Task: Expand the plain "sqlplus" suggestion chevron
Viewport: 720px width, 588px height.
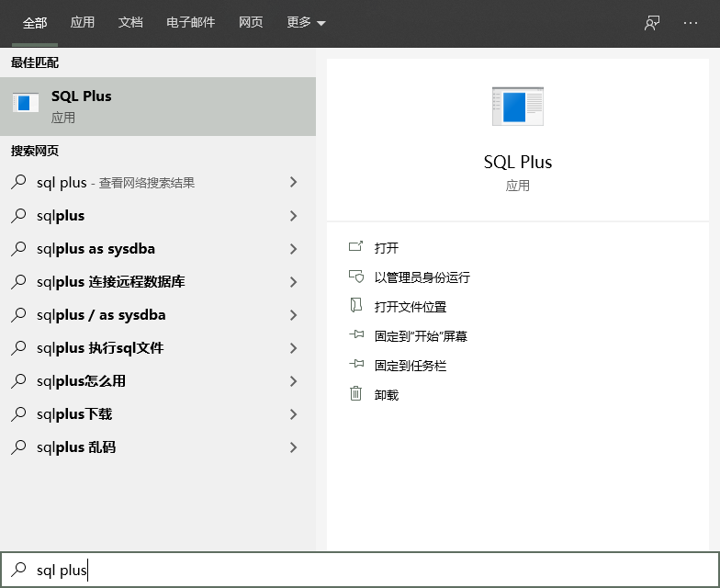Action: pyautogui.click(x=294, y=215)
